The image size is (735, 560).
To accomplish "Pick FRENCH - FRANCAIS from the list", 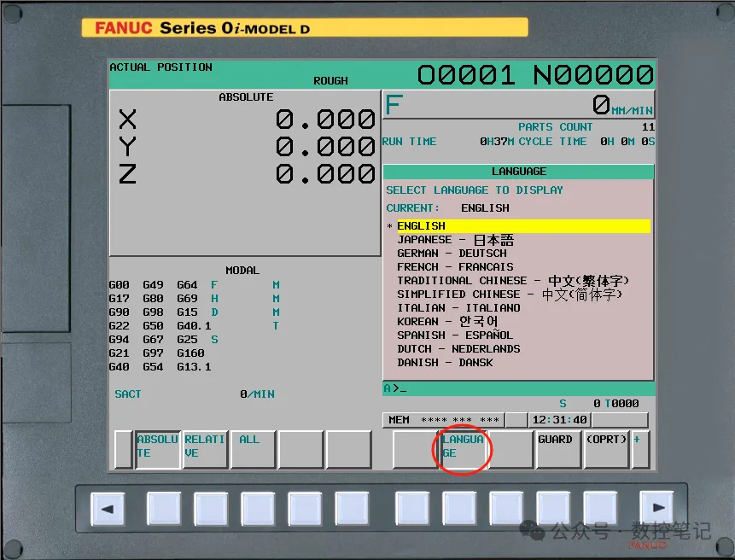I will [455, 267].
